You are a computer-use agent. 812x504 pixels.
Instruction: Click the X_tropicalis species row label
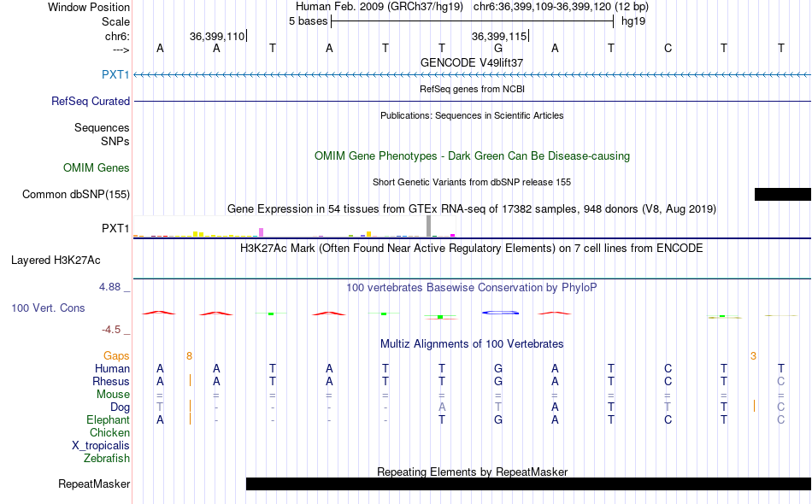[x=101, y=446]
